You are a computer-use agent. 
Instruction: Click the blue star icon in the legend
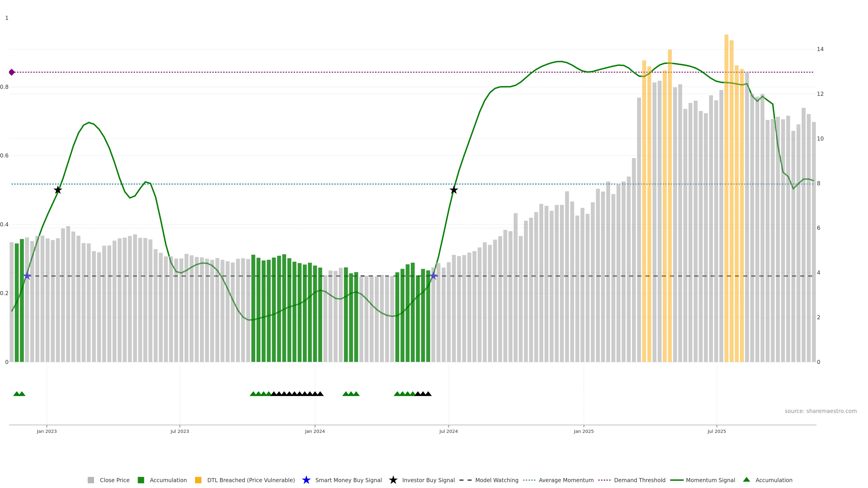(x=306, y=480)
